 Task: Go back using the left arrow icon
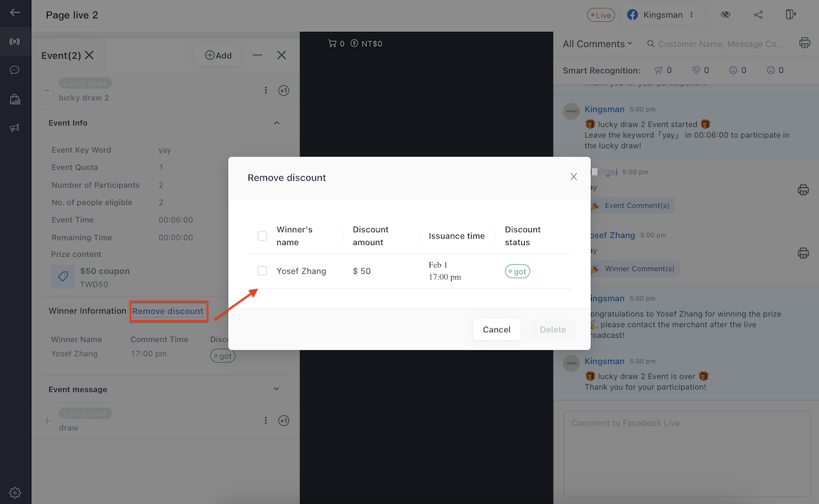pyautogui.click(x=15, y=13)
